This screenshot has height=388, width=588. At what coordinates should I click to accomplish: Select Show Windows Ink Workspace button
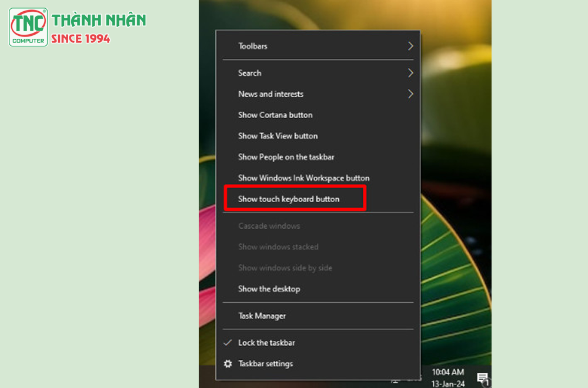[x=318, y=178]
